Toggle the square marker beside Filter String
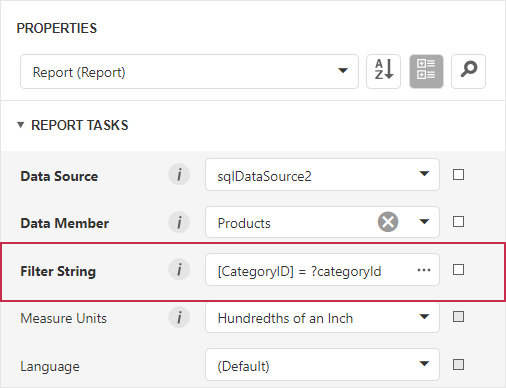This screenshot has height=388, width=506. click(x=458, y=270)
